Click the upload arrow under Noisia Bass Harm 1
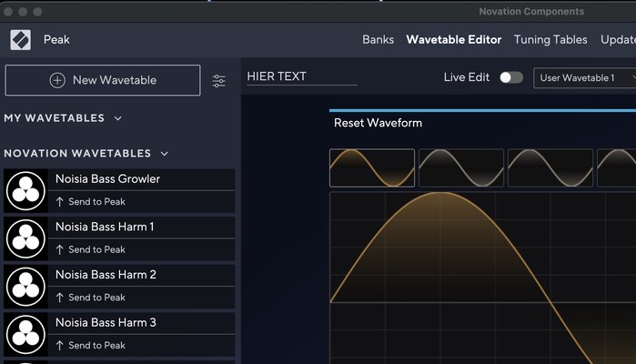This screenshot has height=364, width=636. point(60,249)
